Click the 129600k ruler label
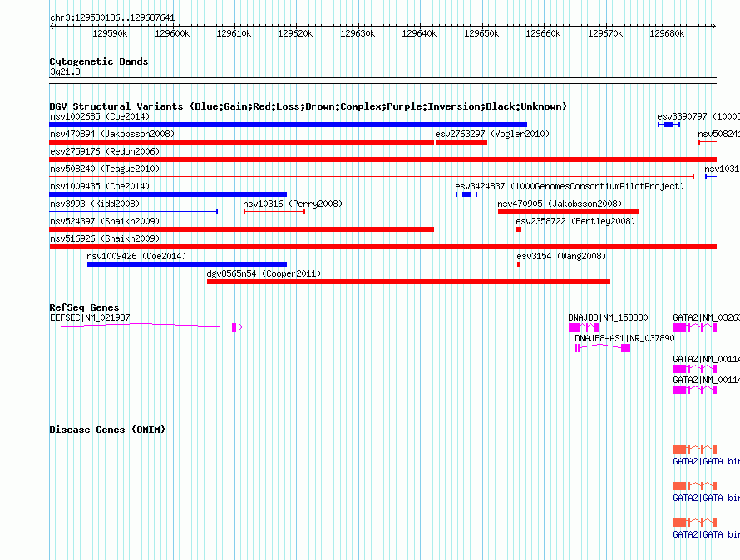740x560 pixels. 172,33
